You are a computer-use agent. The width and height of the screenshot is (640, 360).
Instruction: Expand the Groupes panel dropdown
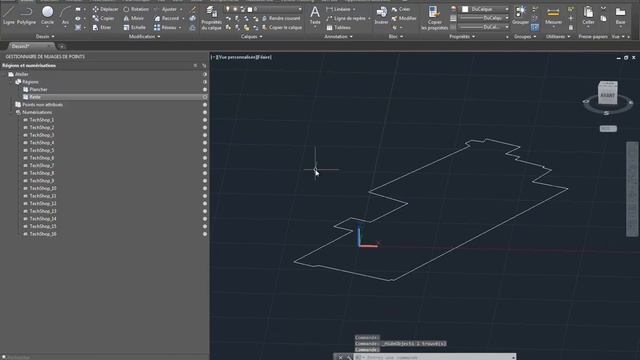tap(525, 36)
